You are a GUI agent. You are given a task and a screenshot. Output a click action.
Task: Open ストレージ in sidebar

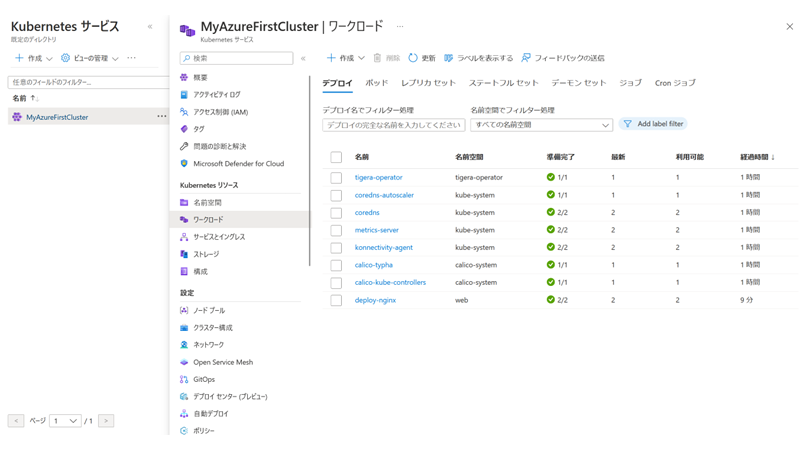click(x=199, y=254)
